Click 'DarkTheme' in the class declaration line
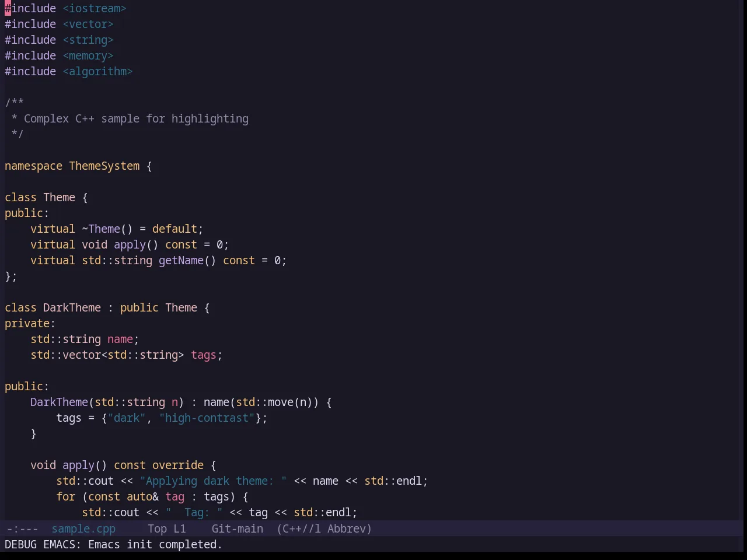Screen dimensions: 747x560 (72, 307)
